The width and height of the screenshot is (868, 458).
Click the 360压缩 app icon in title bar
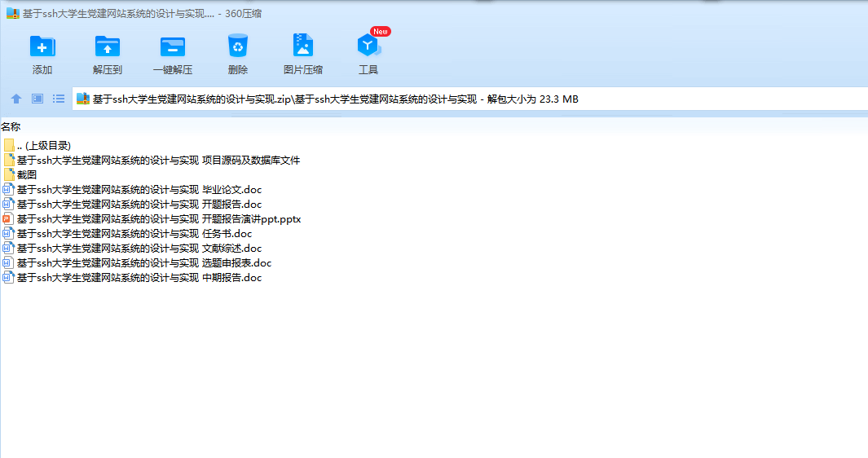point(13,13)
